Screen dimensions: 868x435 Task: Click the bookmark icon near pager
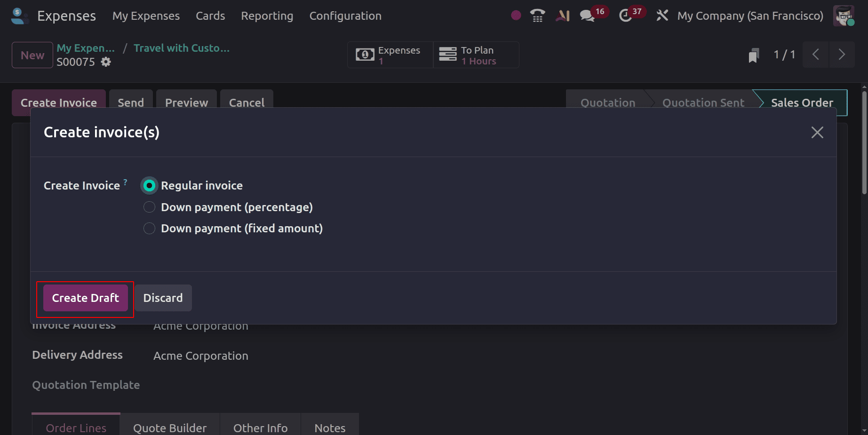[754, 55]
